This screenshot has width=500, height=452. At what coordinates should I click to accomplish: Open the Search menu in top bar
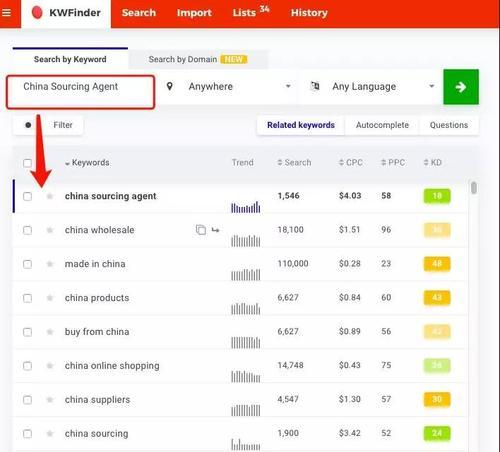pyautogui.click(x=139, y=13)
